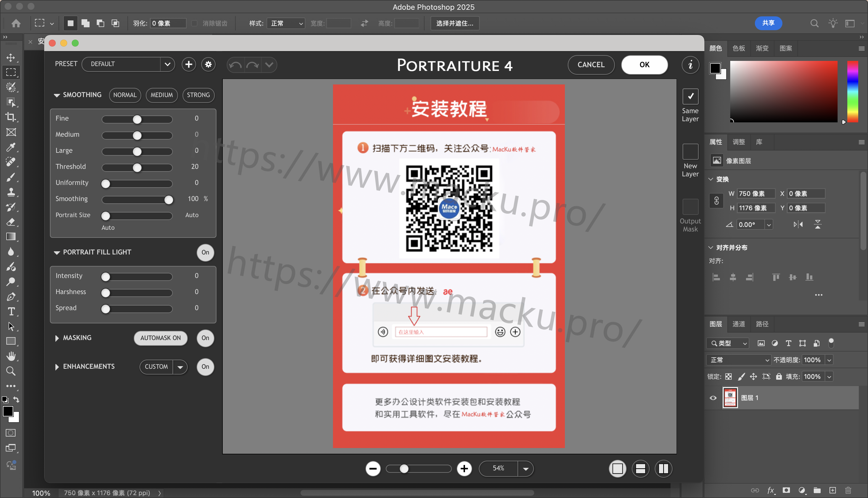The image size is (868, 498).
Task: Open Portraiture info button
Action: [x=690, y=65]
